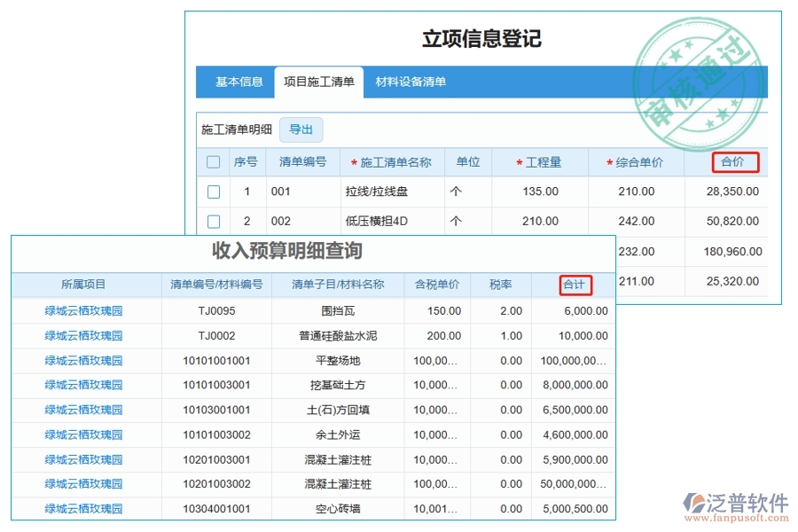798x532 pixels.
Task: Click the 导出 export button
Action: (301, 129)
